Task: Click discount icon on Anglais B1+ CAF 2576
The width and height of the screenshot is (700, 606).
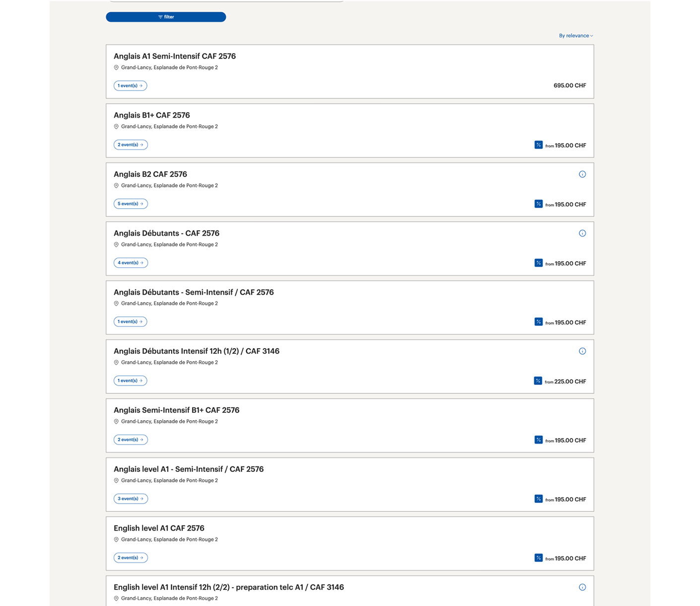Action: [x=539, y=145]
